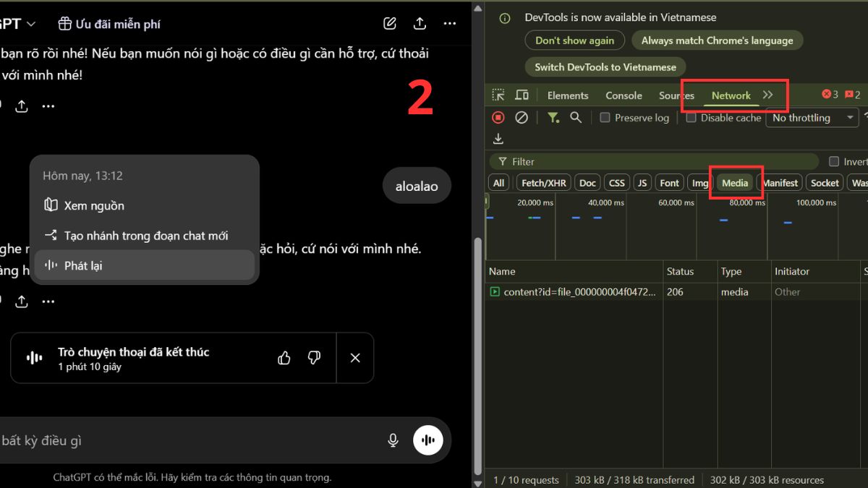Expand more DevTools tabs chevron
The image size is (868, 488).
(x=767, y=95)
